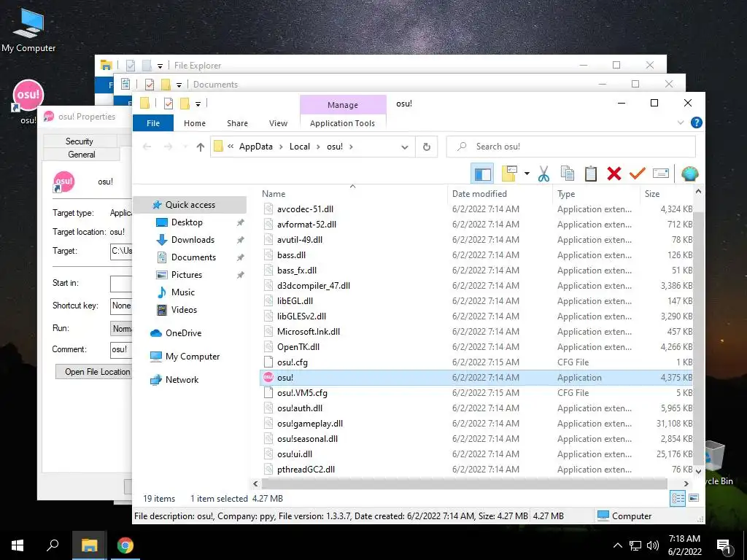Click the scroll down arrow of file list

[698, 472]
